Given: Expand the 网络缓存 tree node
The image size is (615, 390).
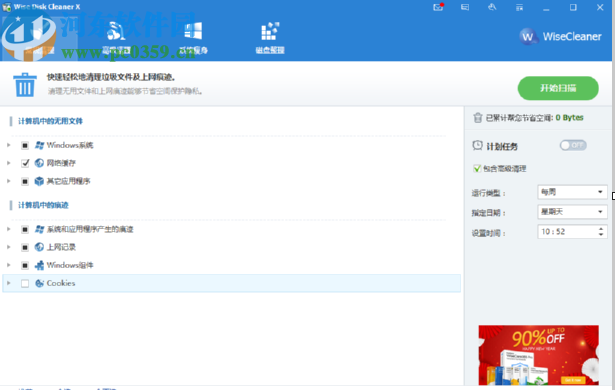Looking at the screenshot, I should (x=9, y=163).
